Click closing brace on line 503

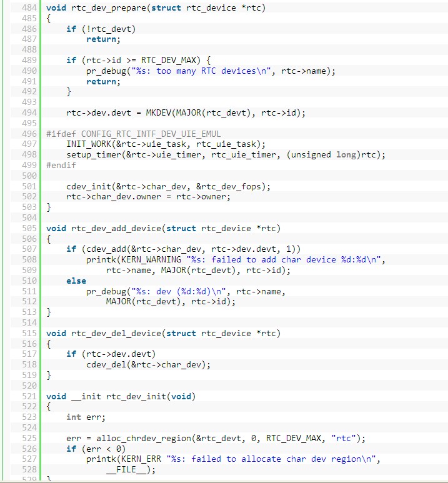(x=48, y=207)
